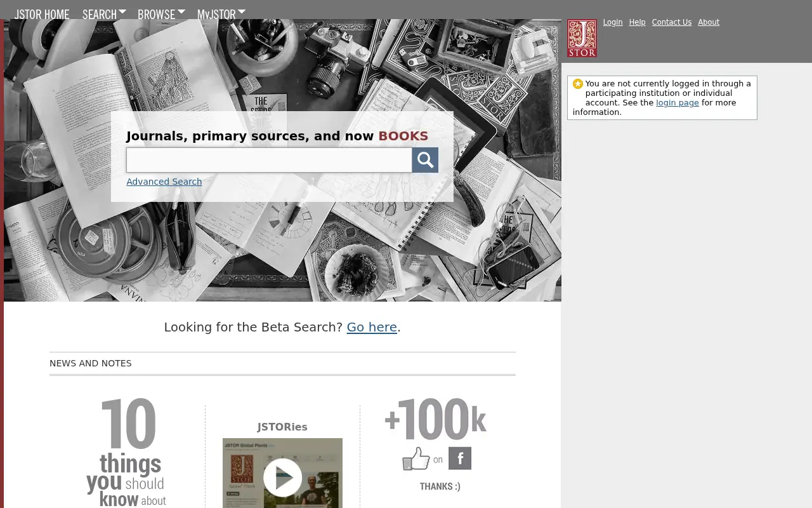Open the MyJSTOR menu

(216, 14)
